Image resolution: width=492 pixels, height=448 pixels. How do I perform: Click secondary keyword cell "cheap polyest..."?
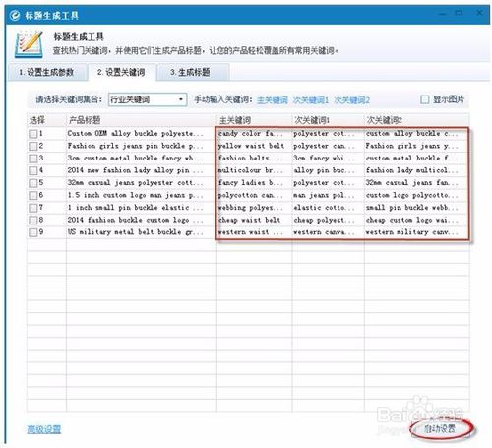324,221
